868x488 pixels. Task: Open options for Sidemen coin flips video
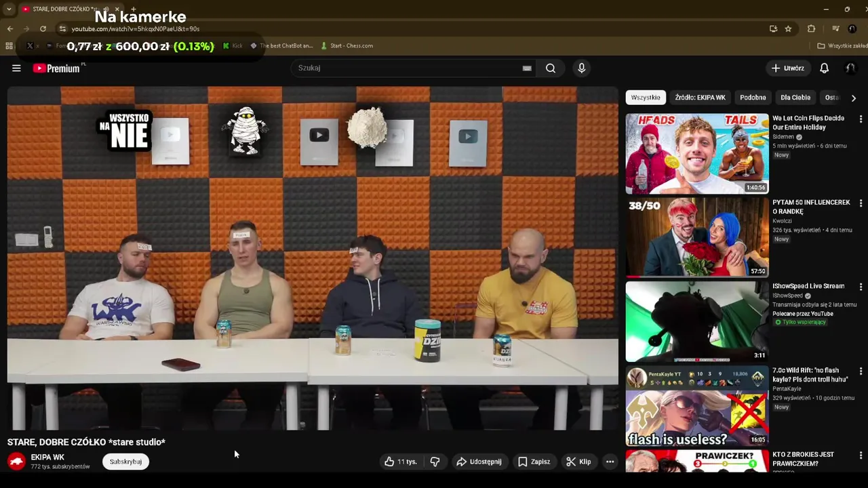pyautogui.click(x=861, y=119)
